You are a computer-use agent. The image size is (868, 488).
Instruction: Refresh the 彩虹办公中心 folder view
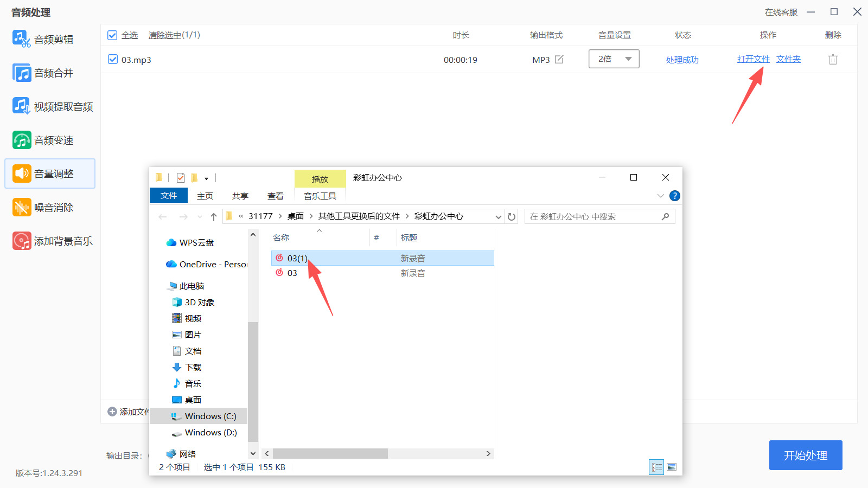512,216
